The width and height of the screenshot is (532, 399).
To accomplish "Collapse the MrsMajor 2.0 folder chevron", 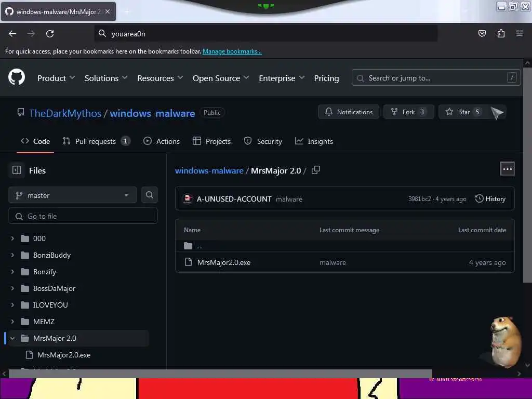I will (x=12, y=338).
